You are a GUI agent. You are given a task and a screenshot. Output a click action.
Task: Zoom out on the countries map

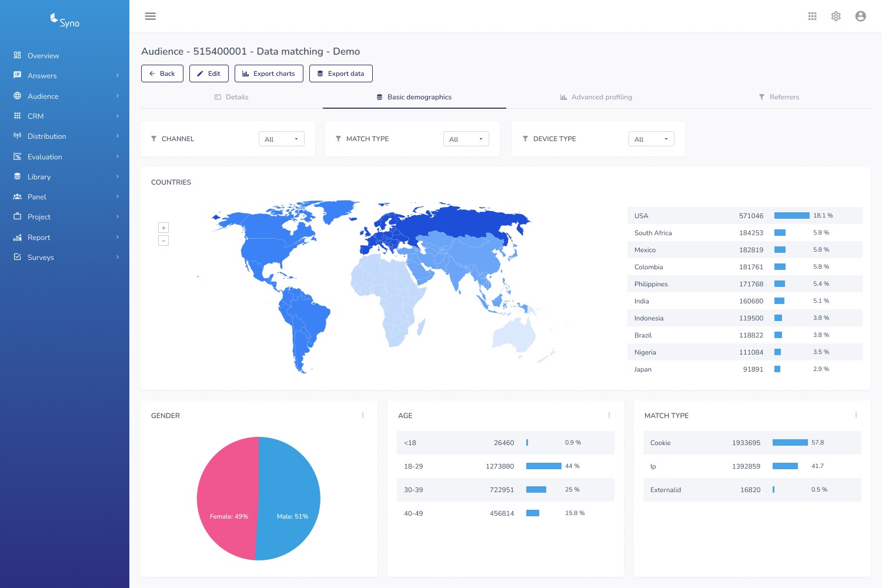[163, 240]
